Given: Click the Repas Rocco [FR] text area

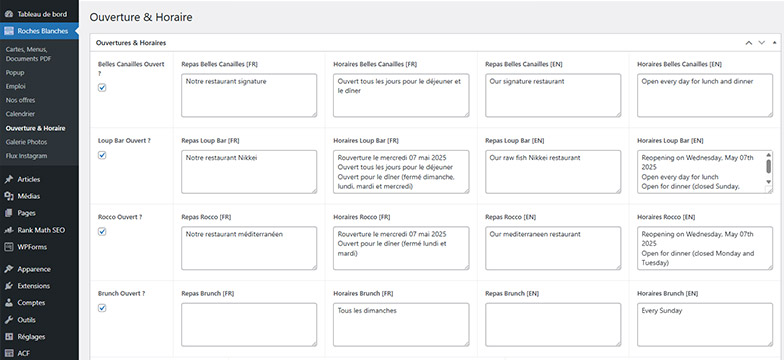Looking at the screenshot, I should tap(249, 248).
